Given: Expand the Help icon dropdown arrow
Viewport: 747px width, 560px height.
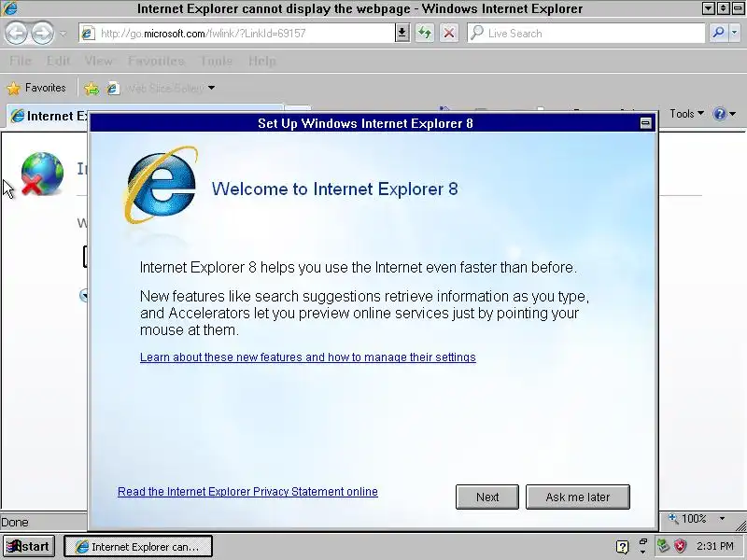Looking at the screenshot, I should [x=733, y=114].
